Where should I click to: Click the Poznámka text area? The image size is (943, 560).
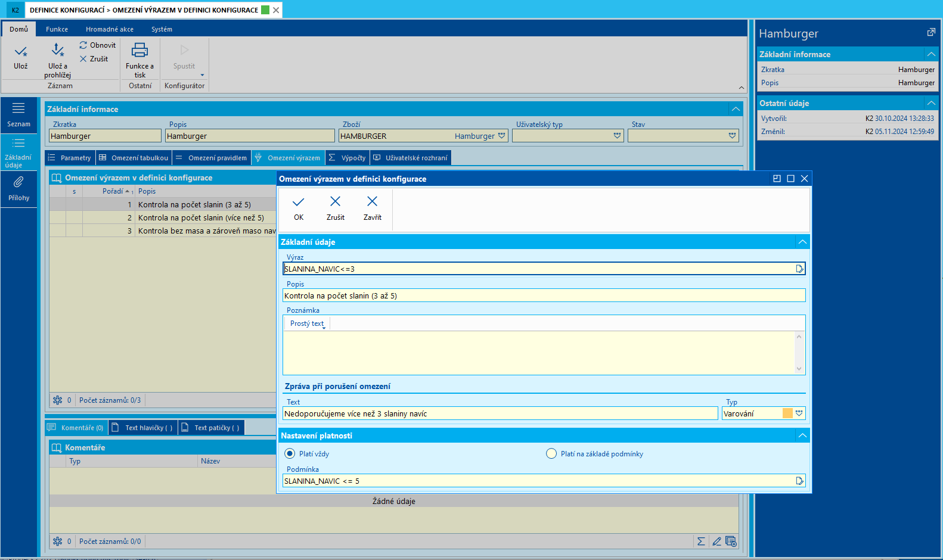pos(539,353)
